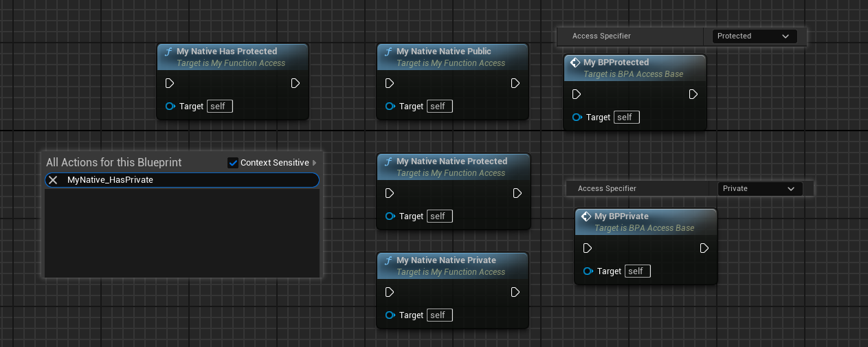Click the event icon on My BPPrivate node
This screenshot has width=868, height=347.
point(586,216)
